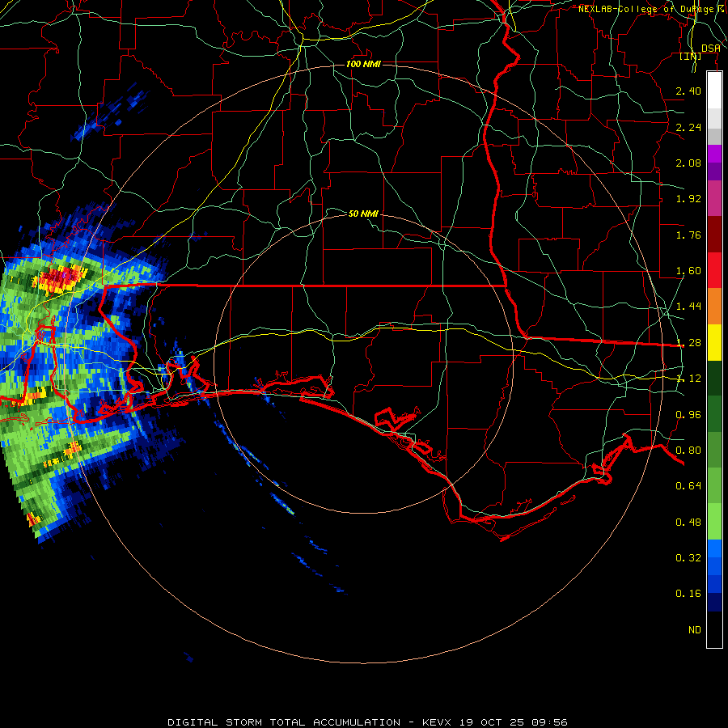Select the 1.92 legend value
The image size is (728, 728).
[x=688, y=199]
